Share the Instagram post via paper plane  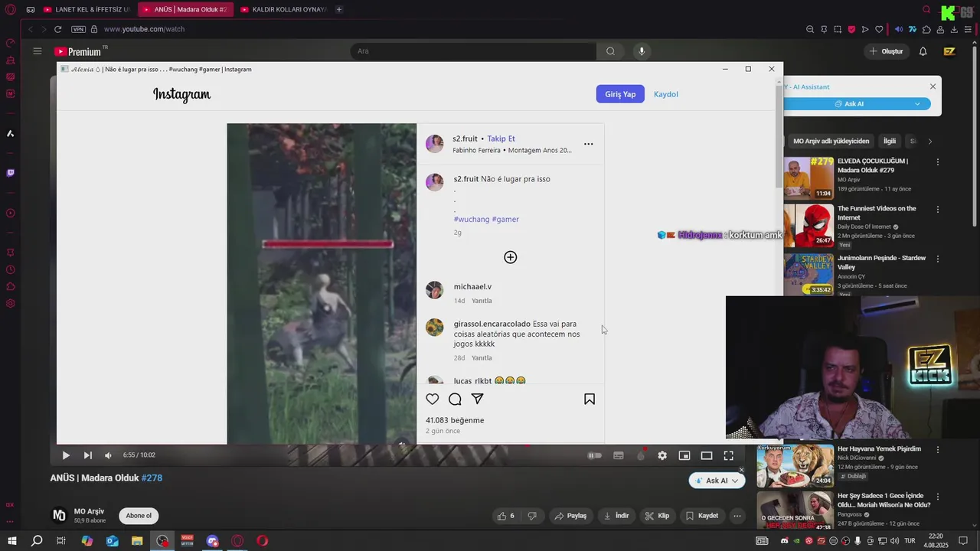click(477, 399)
